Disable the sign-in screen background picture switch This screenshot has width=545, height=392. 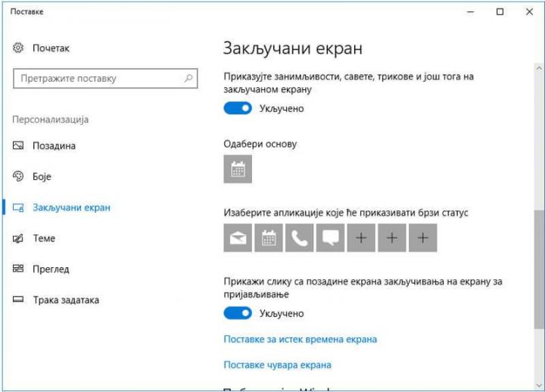238,313
